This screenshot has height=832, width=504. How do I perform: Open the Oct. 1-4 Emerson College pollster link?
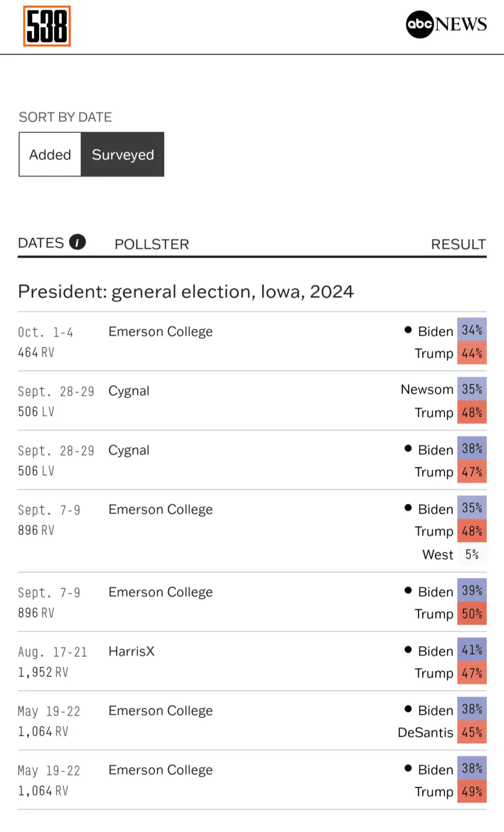[161, 332]
